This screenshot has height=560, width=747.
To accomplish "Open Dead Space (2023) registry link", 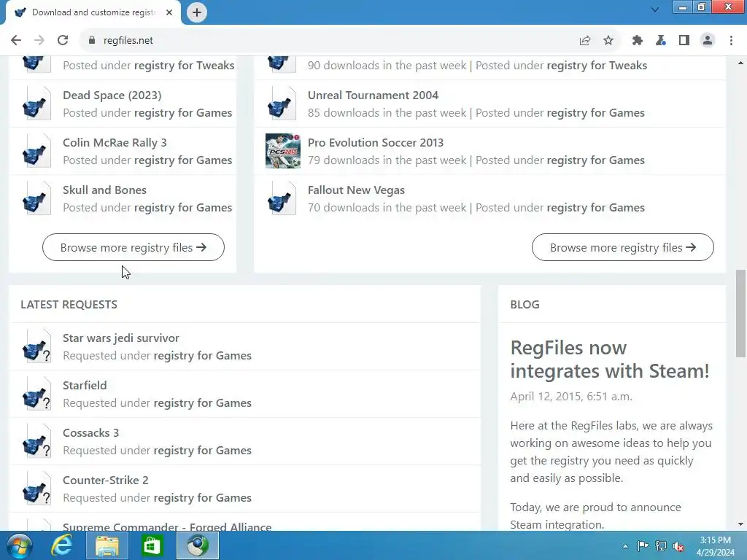I will coord(112,96).
